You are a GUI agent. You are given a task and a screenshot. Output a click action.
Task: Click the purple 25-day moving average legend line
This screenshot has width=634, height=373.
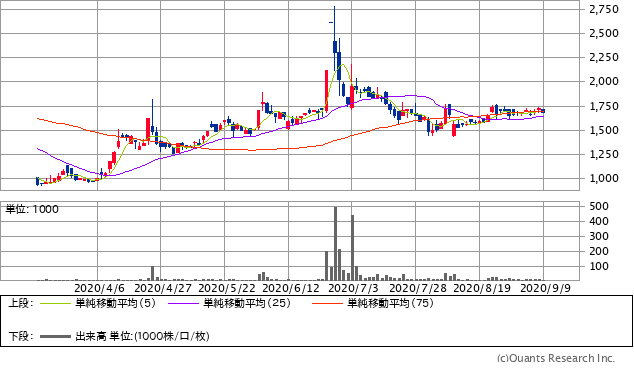(183, 303)
